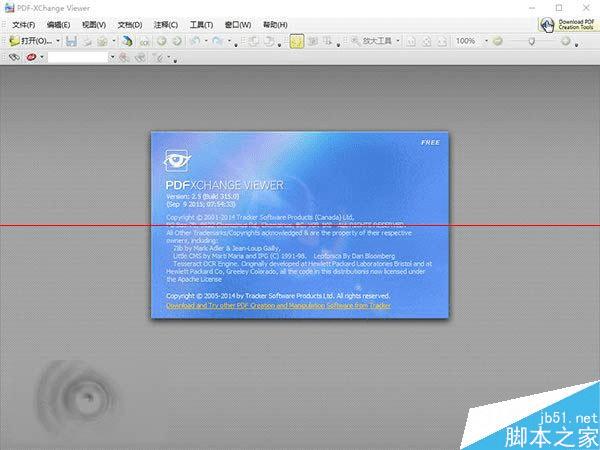Viewport: 600px width, 450px height.
Task: Open the 100% zoom level dropdown
Action: 486,41
